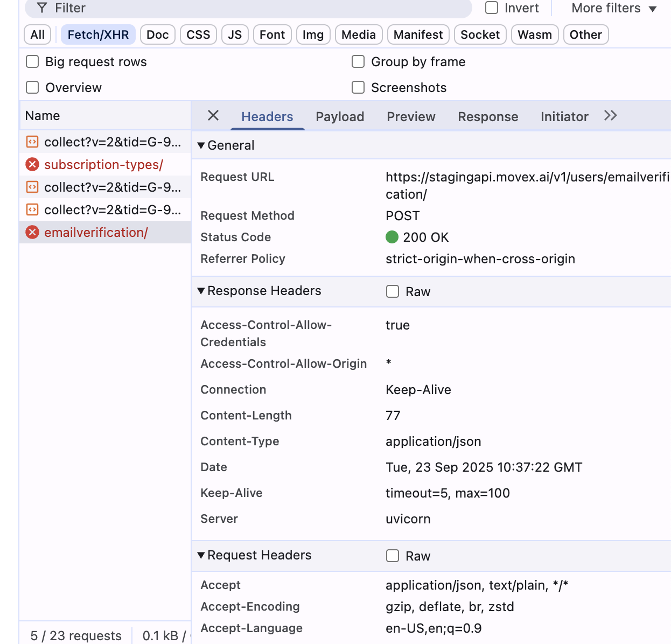This screenshot has width=671, height=644.
Task: Filter requests by JS type
Action: click(x=235, y=35)
